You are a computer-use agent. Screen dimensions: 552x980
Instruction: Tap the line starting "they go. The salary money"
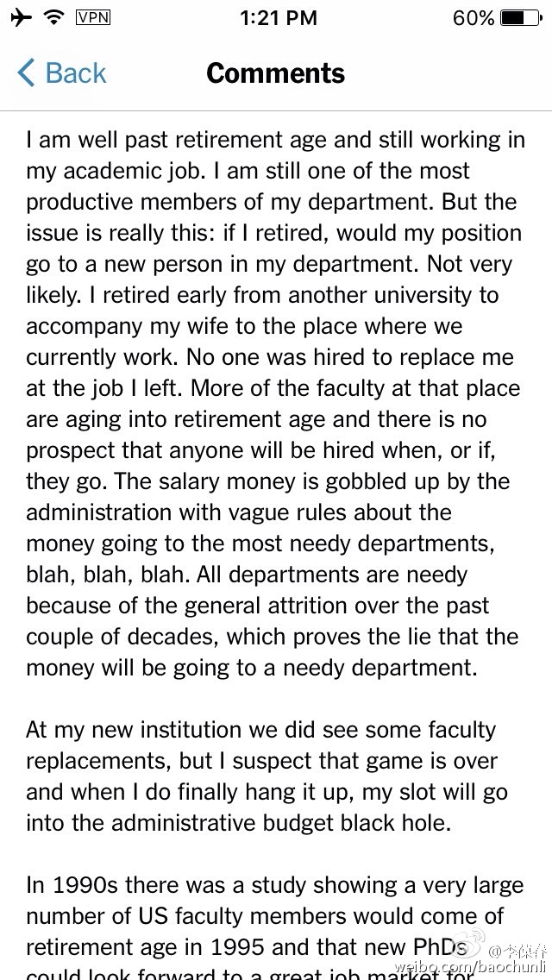[x=267, y=481]
